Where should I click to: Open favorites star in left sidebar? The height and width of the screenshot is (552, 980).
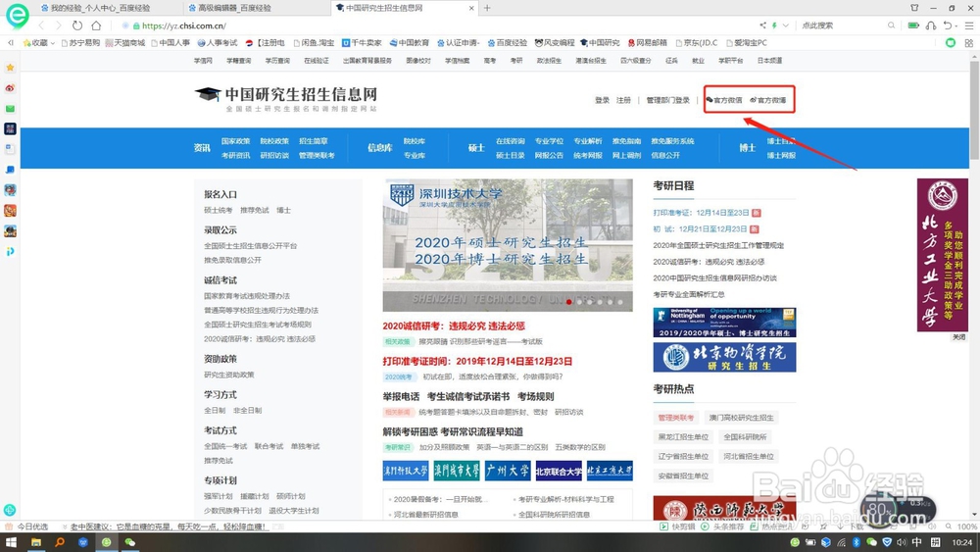[10, 67]
